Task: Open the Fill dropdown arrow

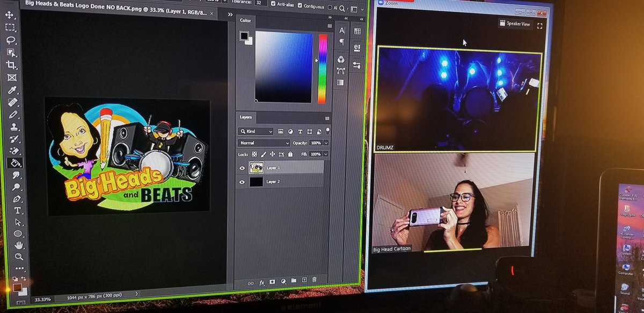Action: (x=326, y=154)
